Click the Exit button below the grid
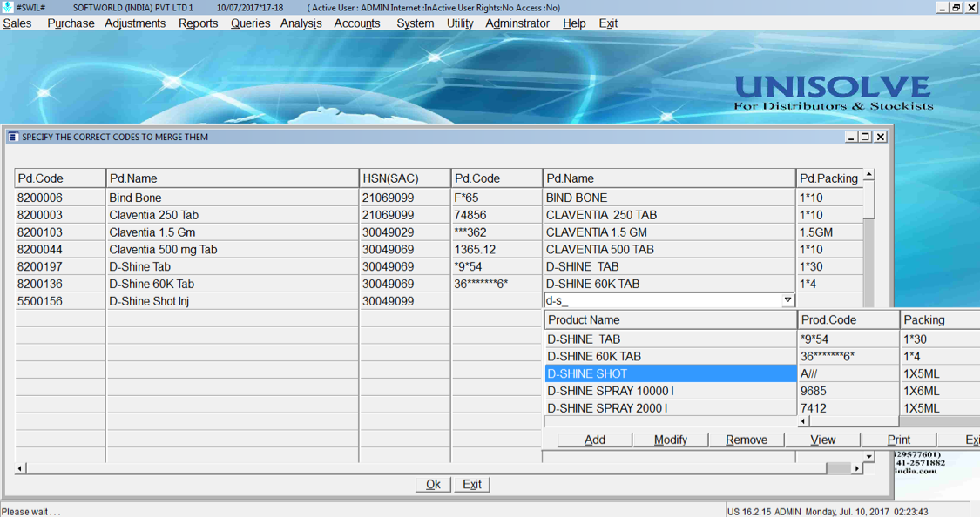 (472, 485)
